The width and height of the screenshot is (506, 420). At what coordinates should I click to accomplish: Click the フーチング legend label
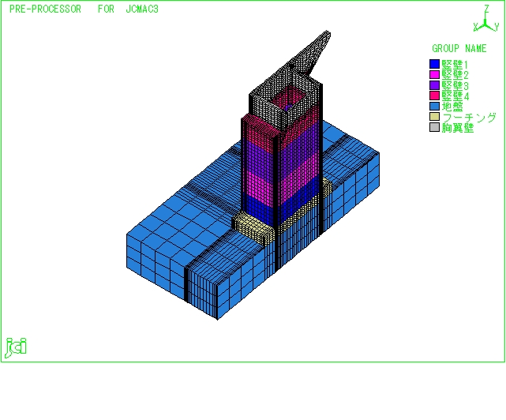point(469,117)
